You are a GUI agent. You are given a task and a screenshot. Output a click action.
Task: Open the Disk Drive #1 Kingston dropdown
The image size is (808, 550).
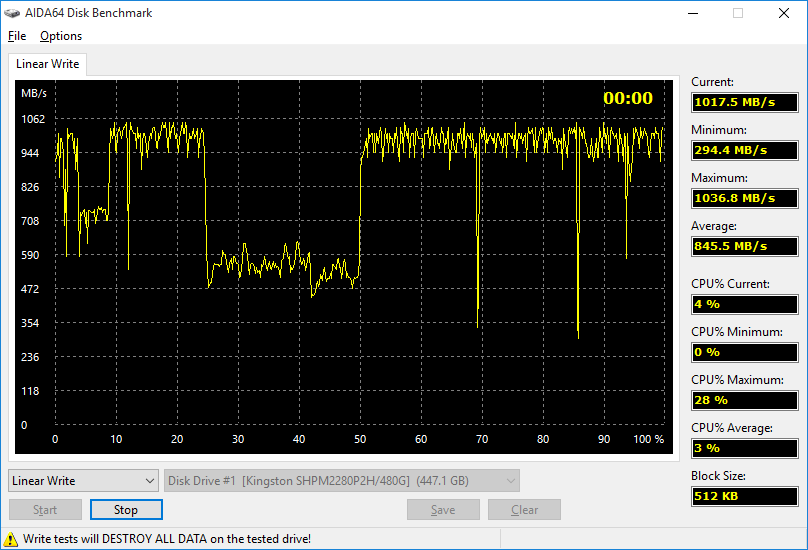(x=342, y=481)
